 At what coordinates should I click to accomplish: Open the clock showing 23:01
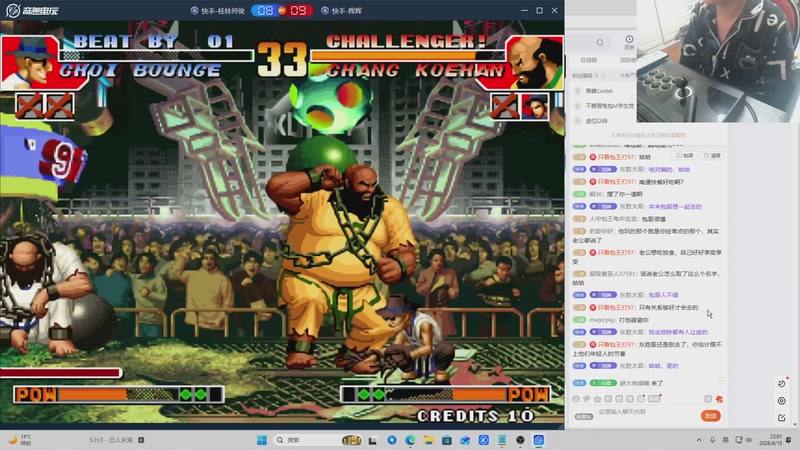(769, 440)
